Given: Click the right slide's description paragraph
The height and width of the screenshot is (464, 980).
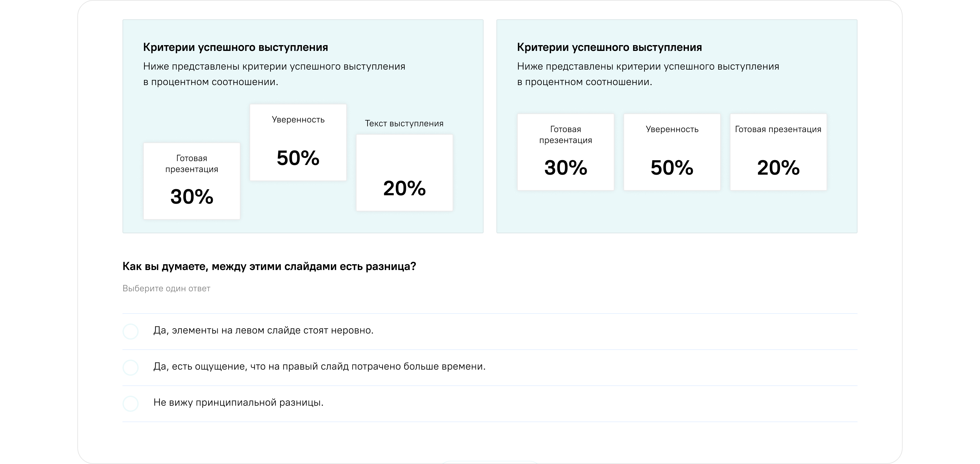Looking at the screenshot, I should (x=648, y=74).
